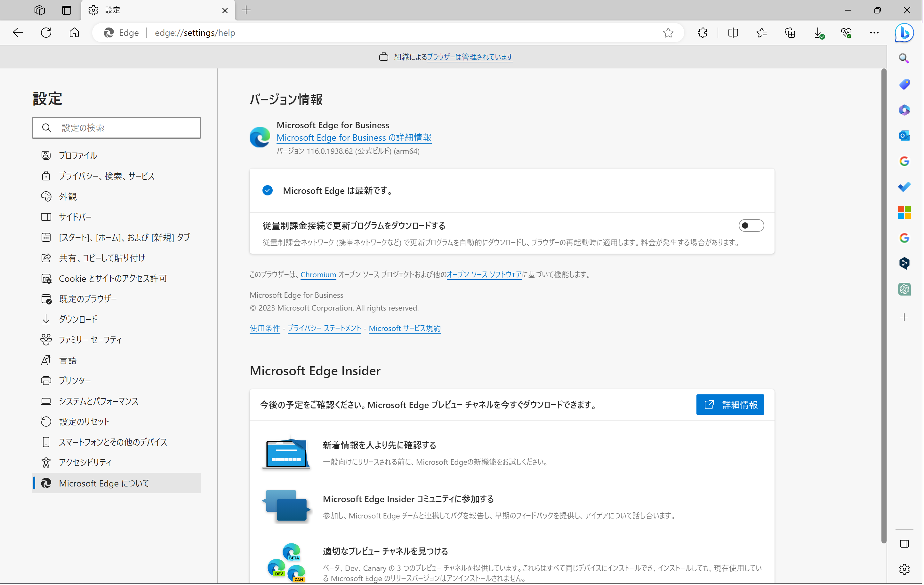Viewport: 924px width, 585px height.
Task: Click the back navigation arrow
Action: (x=18, y=33)
